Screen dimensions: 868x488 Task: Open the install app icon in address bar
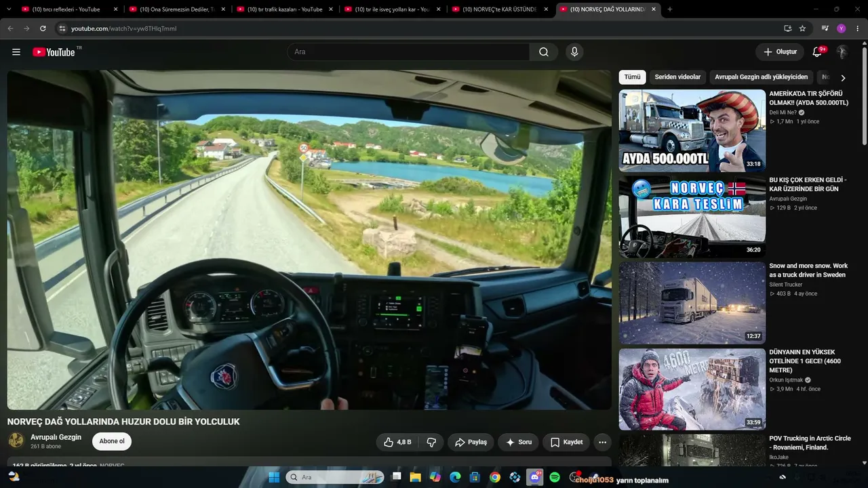point(787,28)
